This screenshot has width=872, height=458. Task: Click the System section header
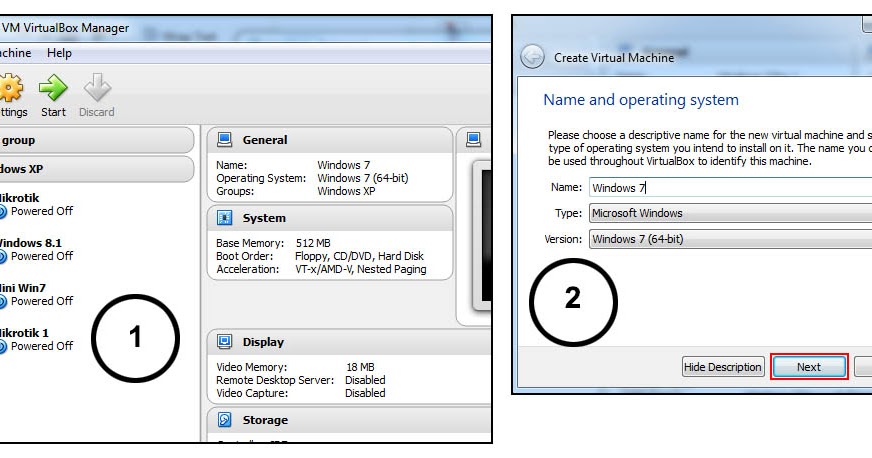[330, 218]
